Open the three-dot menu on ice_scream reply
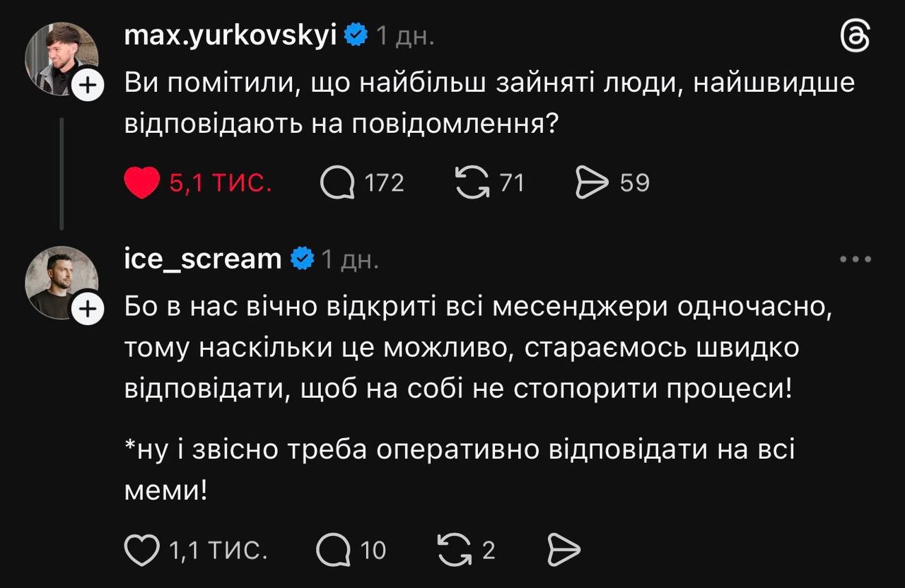The width and height of the screenshot is (905, 588). tap(855, 259)
